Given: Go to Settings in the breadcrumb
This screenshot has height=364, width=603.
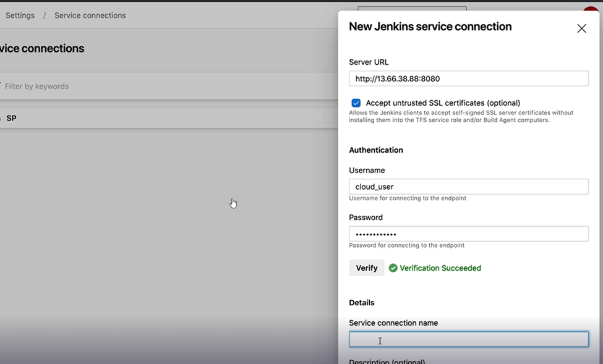Looking at the screenshot, I should click(20, 15).
